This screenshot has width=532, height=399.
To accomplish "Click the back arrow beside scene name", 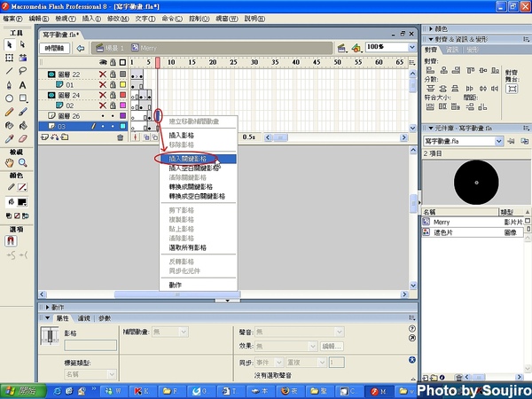I will point(81,48).
